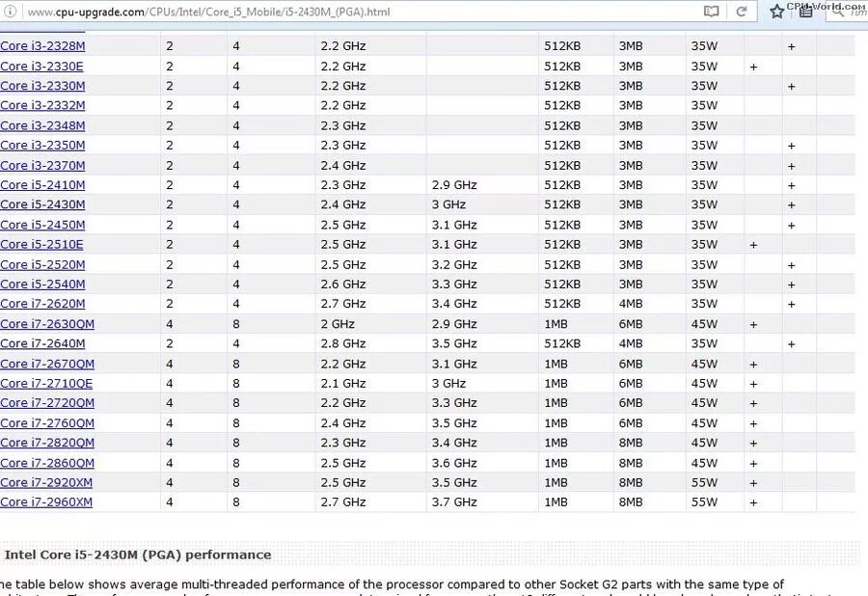Select '45W' in the i7-2670QM row
868x596 pixels.
pyautogui.click(x=704, y=364)
